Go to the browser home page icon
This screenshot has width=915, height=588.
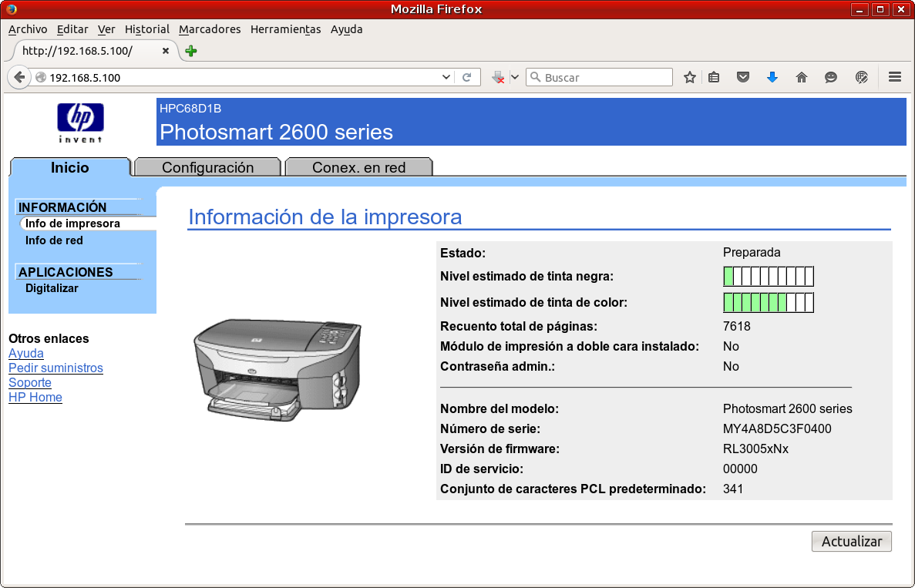(x=802, y=77)
